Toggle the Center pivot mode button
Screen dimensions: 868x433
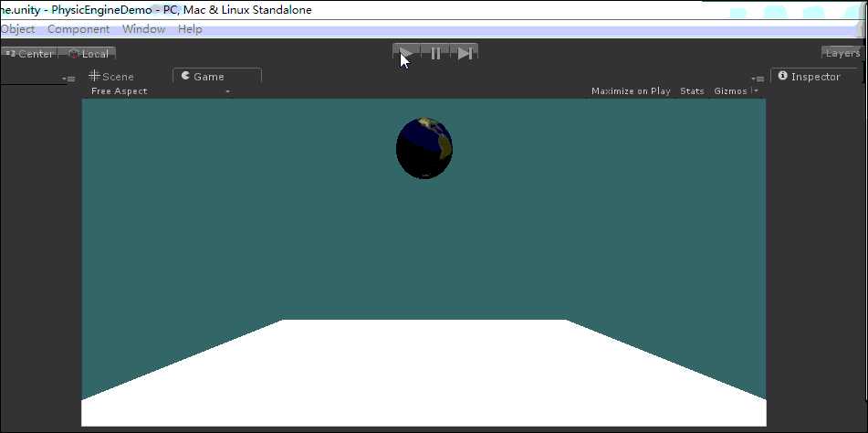pos(29,54)
